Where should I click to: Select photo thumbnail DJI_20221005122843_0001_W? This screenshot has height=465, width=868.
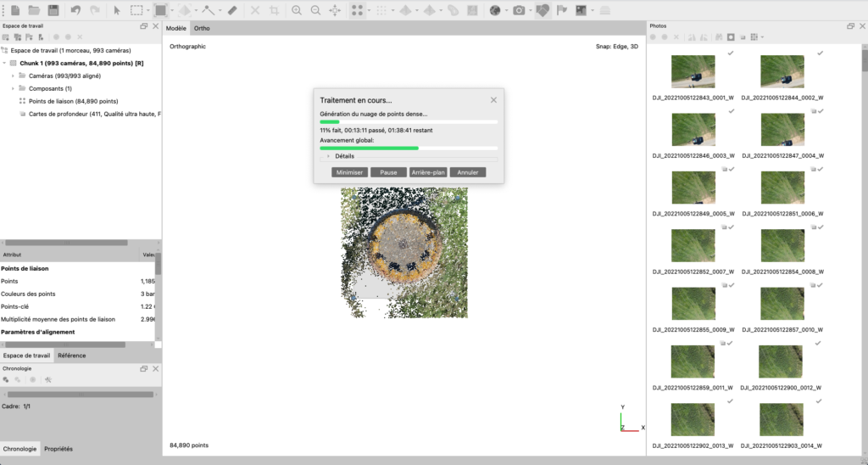click(693, 72)
